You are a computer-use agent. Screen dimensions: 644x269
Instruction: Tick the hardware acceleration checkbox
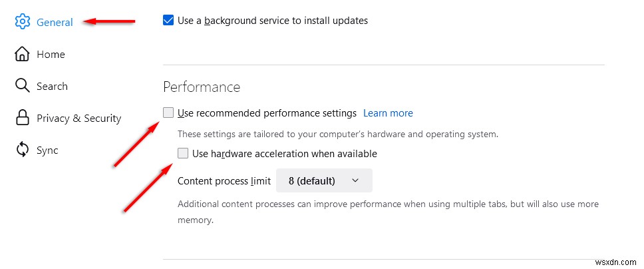click(183, 154)
